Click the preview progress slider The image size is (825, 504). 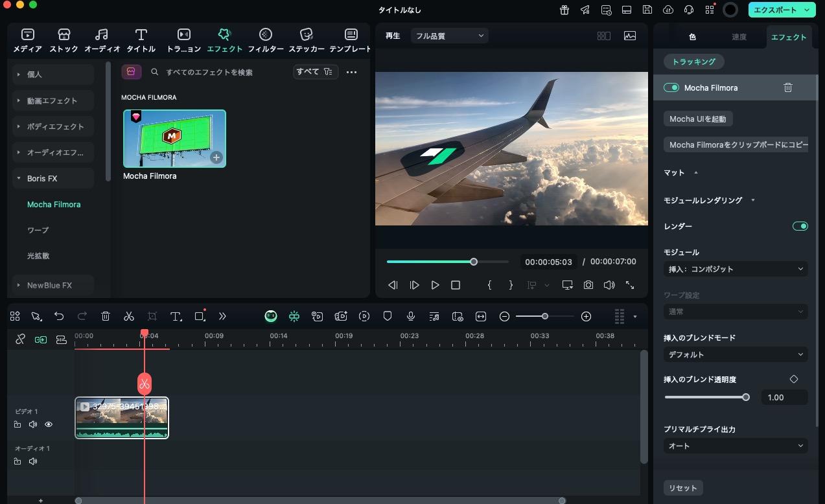tap(447, 262)
